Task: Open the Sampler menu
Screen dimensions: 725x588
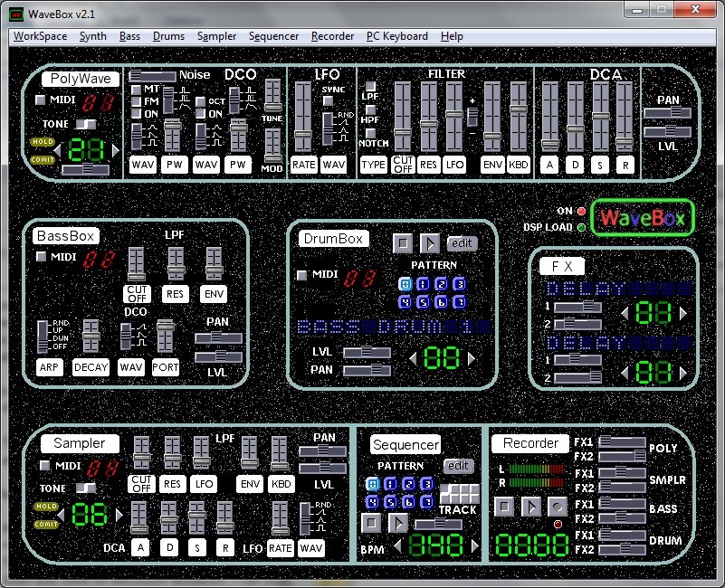Action: point(216,36)
